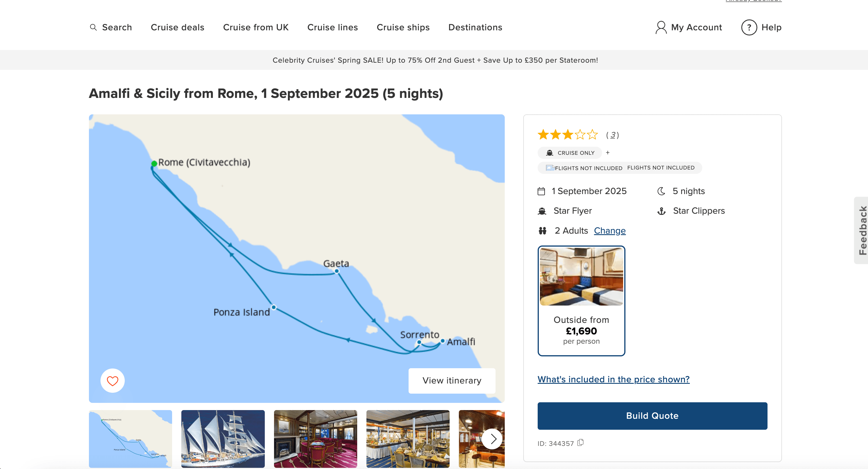Screen dimensions: 868x469
Task: Expand the plus next to CRUISE ONLY
Action: 608,152
